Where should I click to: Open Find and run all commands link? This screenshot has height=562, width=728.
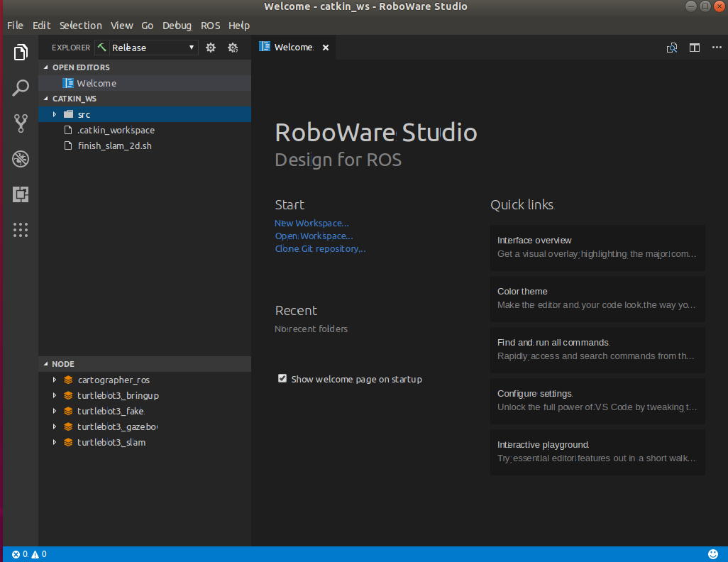pyautogui.click(x=597, y=350)
